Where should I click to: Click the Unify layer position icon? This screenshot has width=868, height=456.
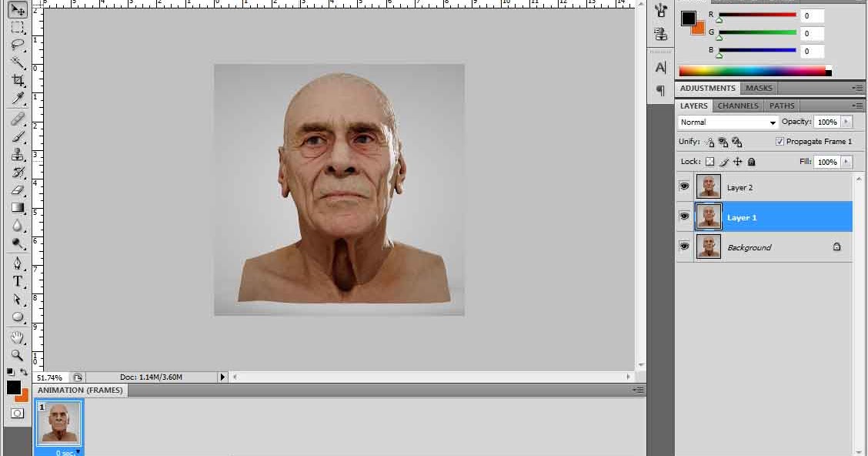click(x=709, y=142)
